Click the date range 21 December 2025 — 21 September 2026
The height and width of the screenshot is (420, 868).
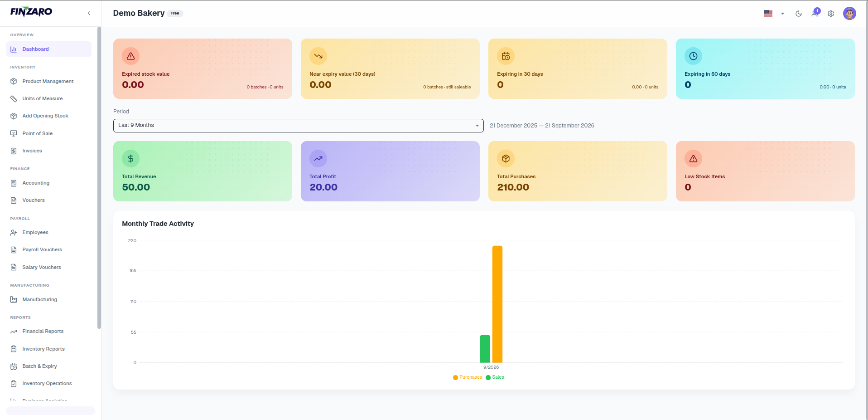pos(542,126)
